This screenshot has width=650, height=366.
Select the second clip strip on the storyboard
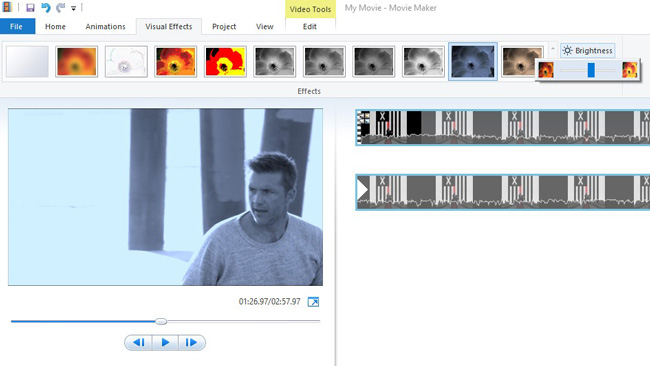(502, 192)
